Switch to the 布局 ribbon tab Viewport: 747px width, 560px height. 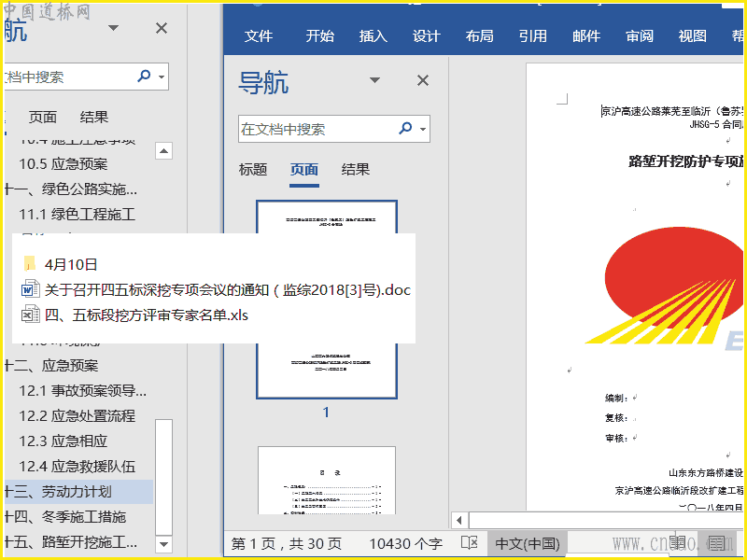point(479,36)
